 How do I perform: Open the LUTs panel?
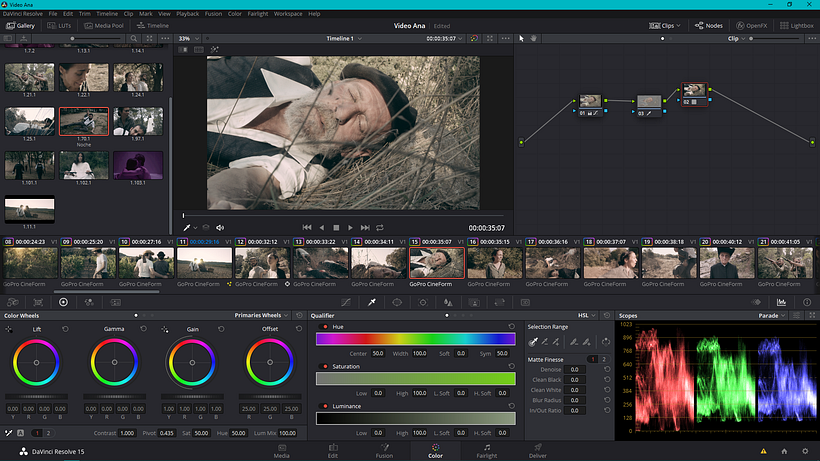click(x=59, y=26)
